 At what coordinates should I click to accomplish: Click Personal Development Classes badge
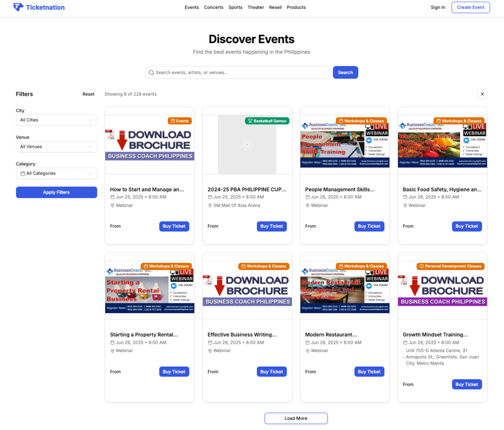[x=451, y=267]
